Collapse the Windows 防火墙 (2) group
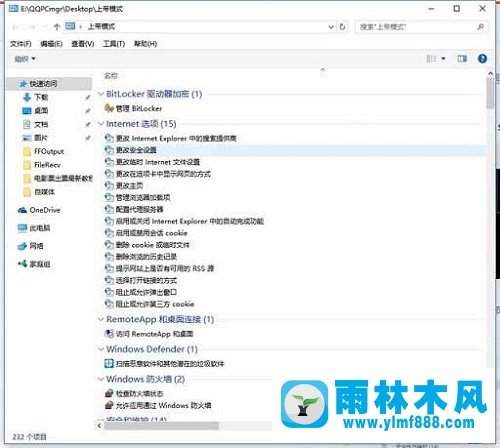500x448 pixels. pos(101,379)
